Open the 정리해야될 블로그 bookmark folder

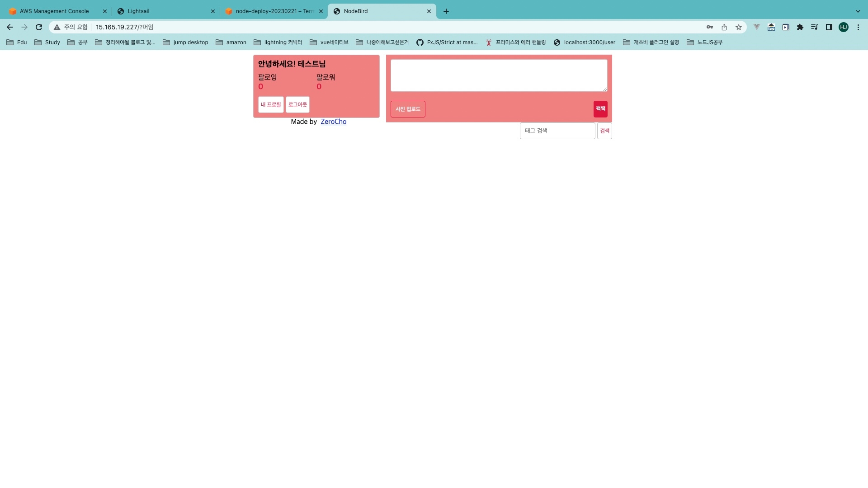[x=125, y=42]
